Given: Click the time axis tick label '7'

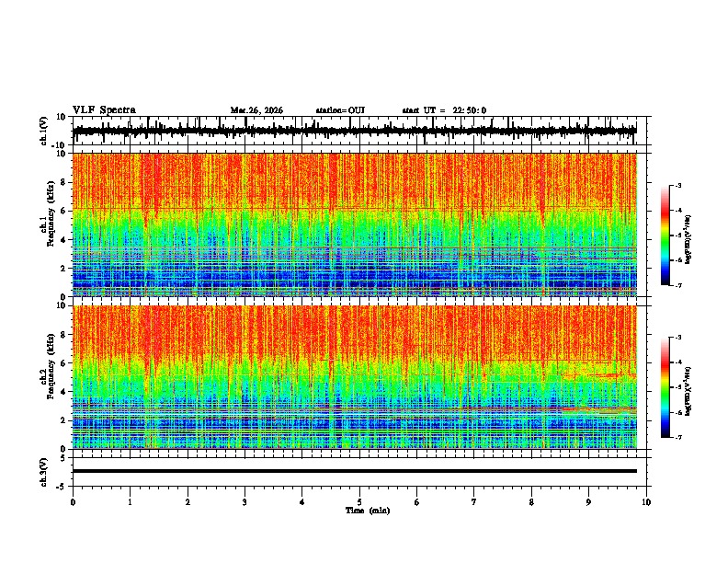Looking at the screenshot, I should (474, 502).
